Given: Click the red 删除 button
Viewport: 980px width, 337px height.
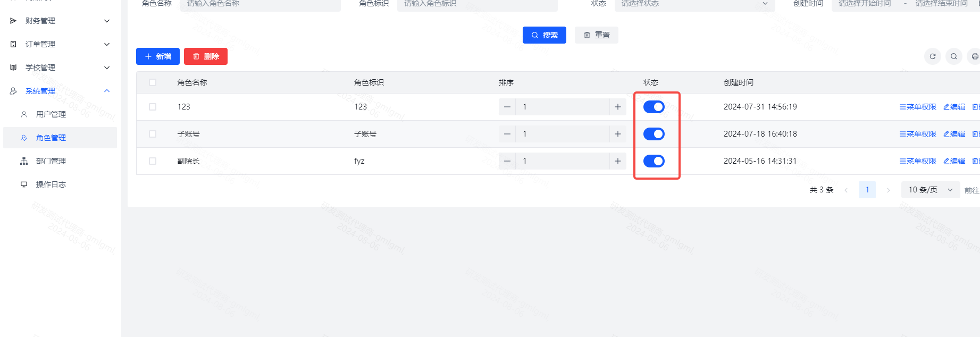Looking at the screenshot, I should coord(206,56).
